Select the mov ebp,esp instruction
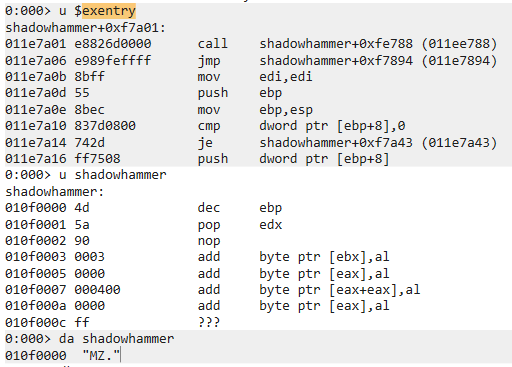The height and width of the screenshot is (367, 512). [159, 110]
